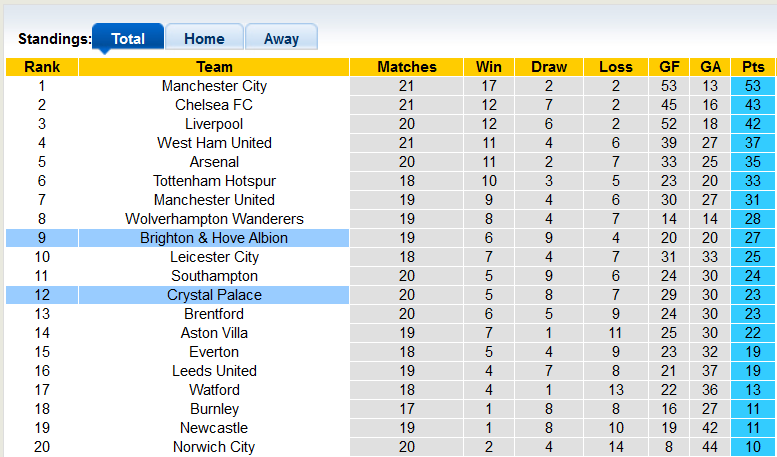Click the Team column header

[214, 67]
